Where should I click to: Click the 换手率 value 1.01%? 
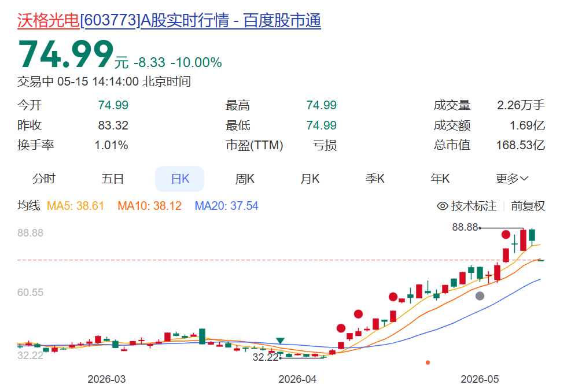click(111, 145)
